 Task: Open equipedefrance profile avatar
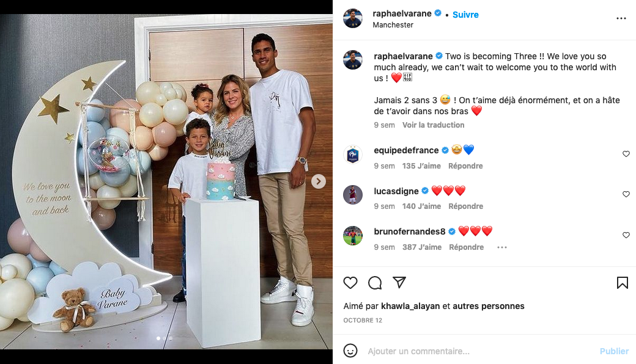(353, 155)
